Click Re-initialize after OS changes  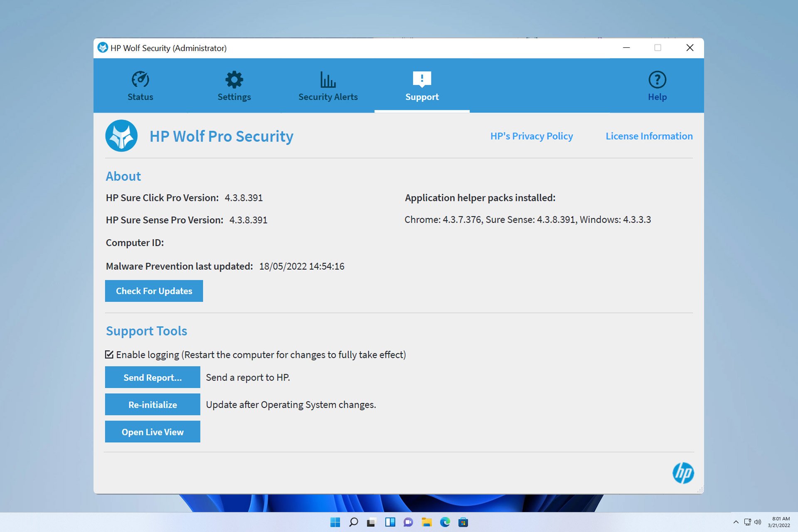153,404
